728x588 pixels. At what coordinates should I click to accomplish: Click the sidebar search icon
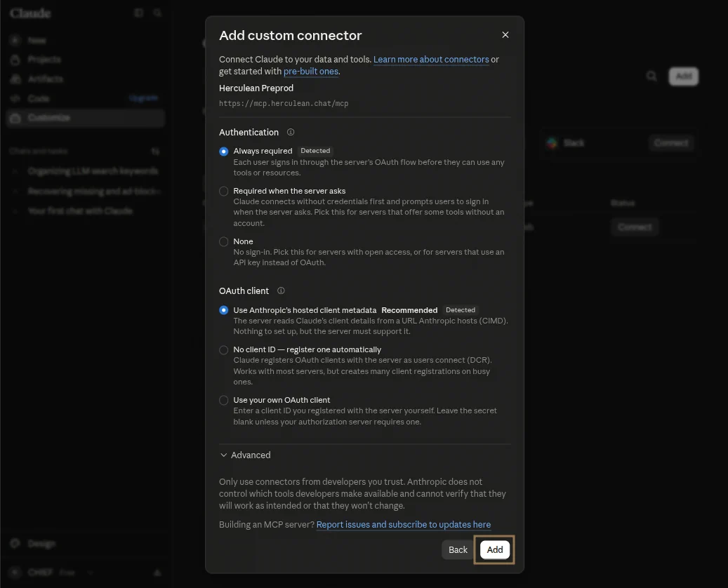(x=157, y=13)
